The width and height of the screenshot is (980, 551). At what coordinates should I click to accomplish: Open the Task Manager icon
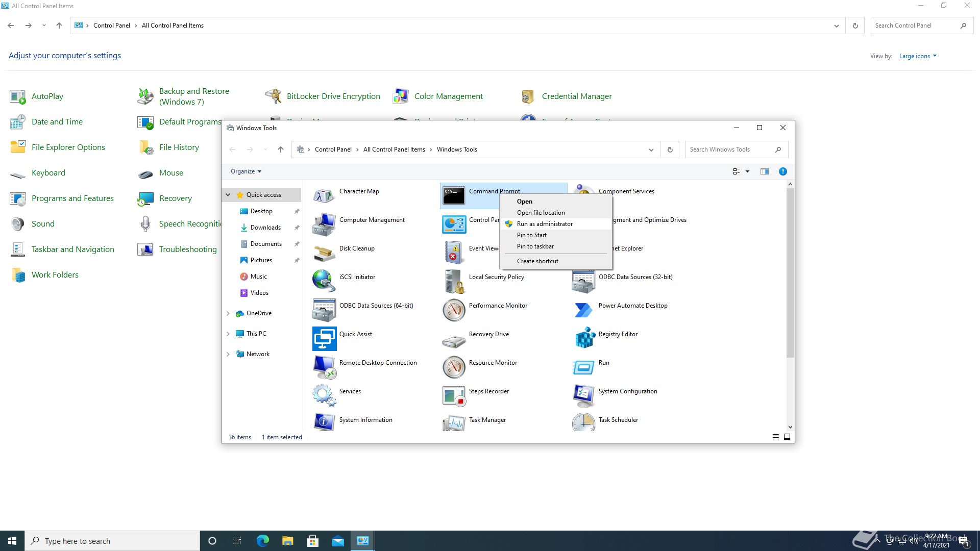coord(453,423)
